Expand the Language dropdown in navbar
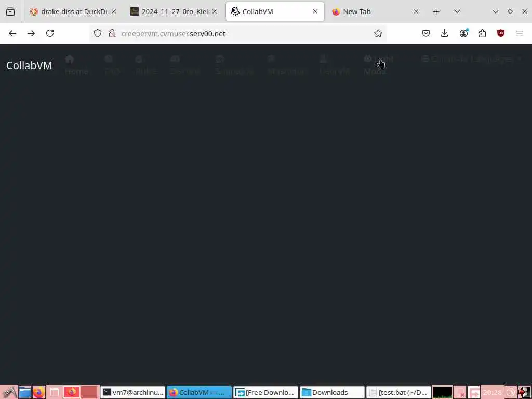 pos(471,59)
